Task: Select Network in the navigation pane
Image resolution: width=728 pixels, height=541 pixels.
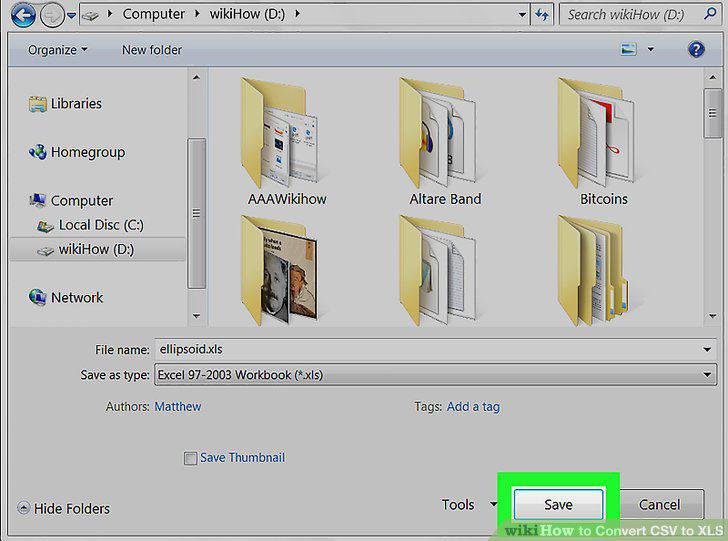Action: tap(65, 297)
